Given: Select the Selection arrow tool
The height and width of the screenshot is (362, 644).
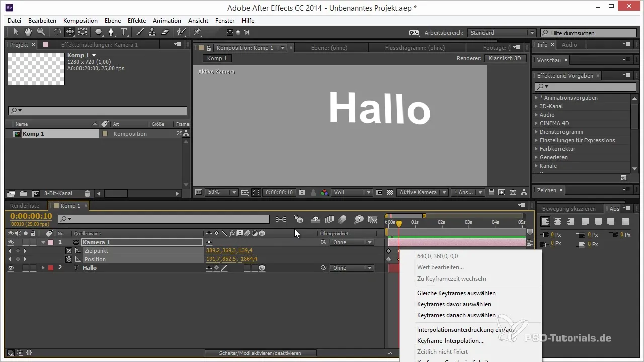Looking at the screenshot, I should click(x=16, y=32).
